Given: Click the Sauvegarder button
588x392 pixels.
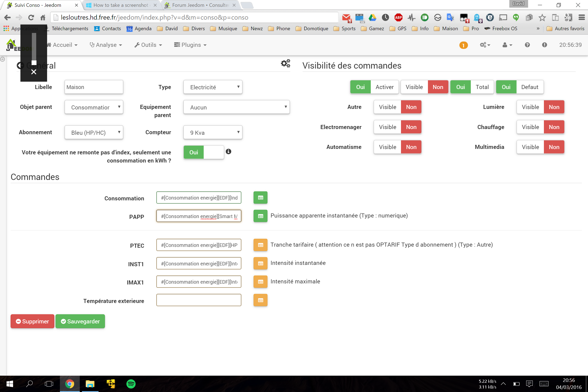Looking at the screenshot, I should coord(81,321).
